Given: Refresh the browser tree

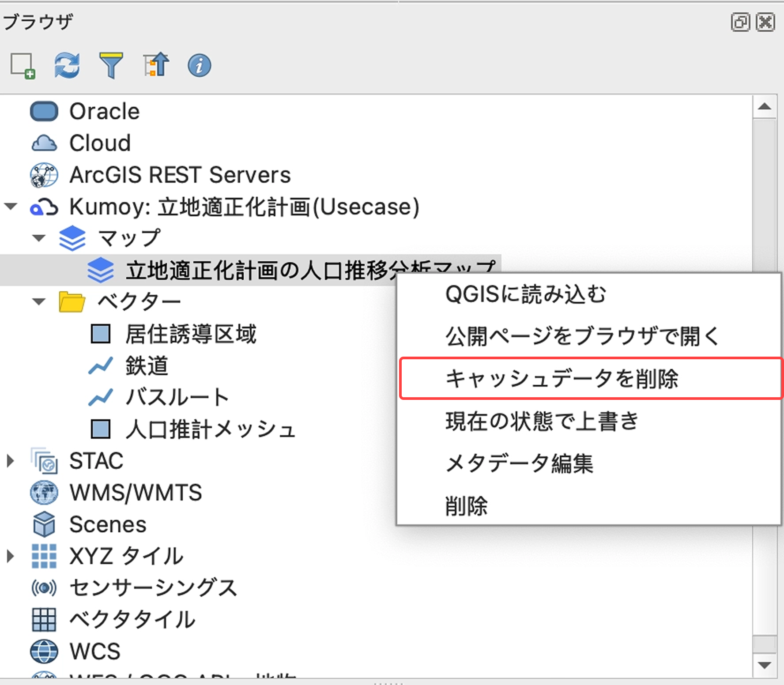Looking at the screenshot, I should pos(67,64).
